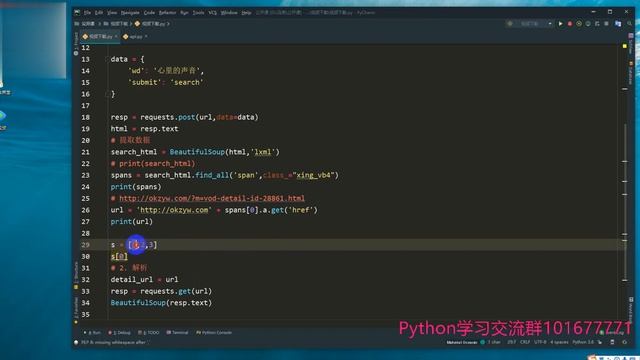Open the Refactor menu
The image size is (640, 360).
[167, 13]
